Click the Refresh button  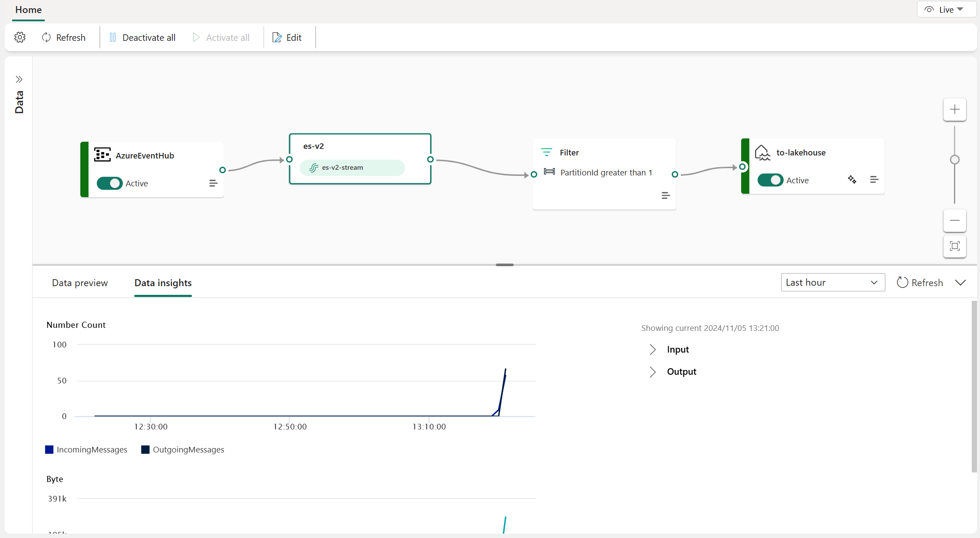click(63, 37)
